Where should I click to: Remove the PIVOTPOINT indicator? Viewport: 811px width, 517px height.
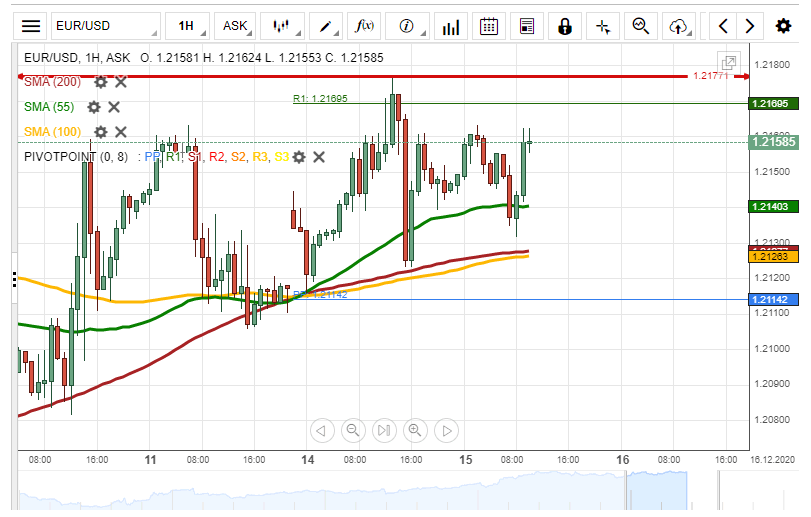[x=319, y=157]
